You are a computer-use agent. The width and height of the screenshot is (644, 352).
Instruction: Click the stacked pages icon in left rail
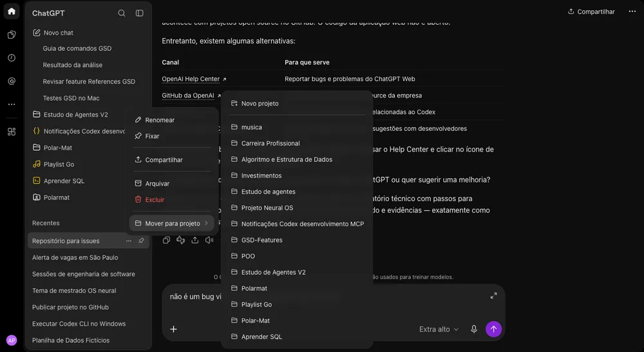[12, 35]
